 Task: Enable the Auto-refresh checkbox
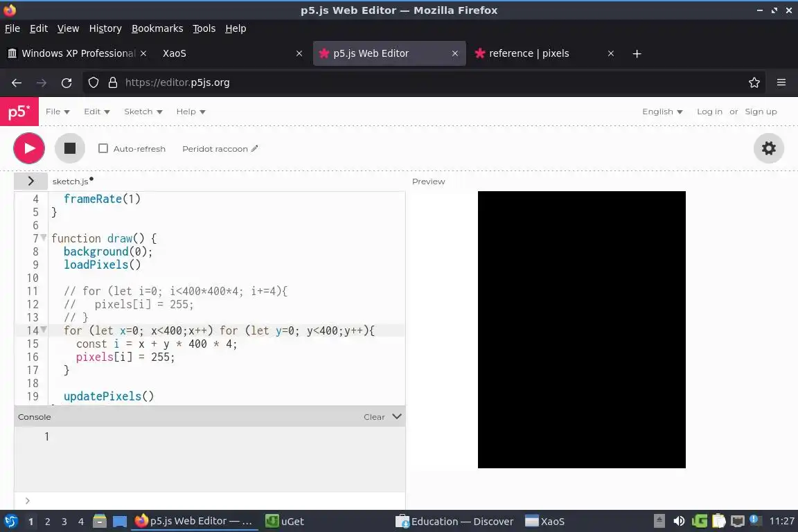(103, 148)
